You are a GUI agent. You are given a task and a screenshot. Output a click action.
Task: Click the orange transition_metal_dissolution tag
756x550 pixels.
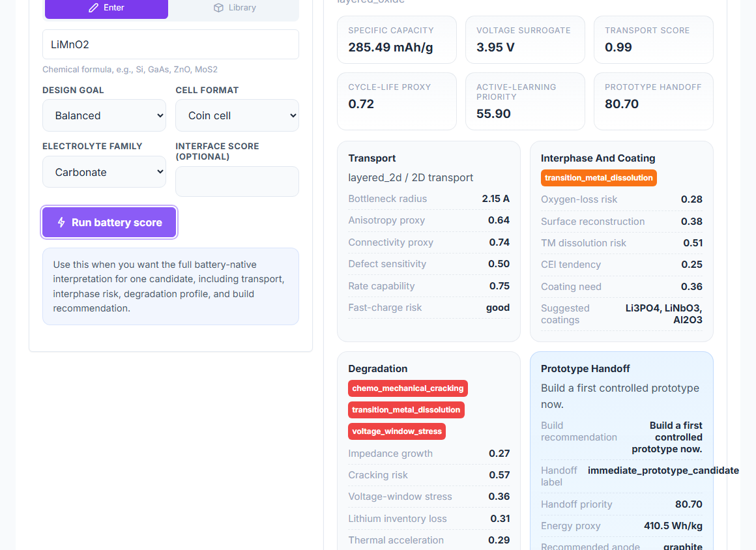(x=599, y=178)
